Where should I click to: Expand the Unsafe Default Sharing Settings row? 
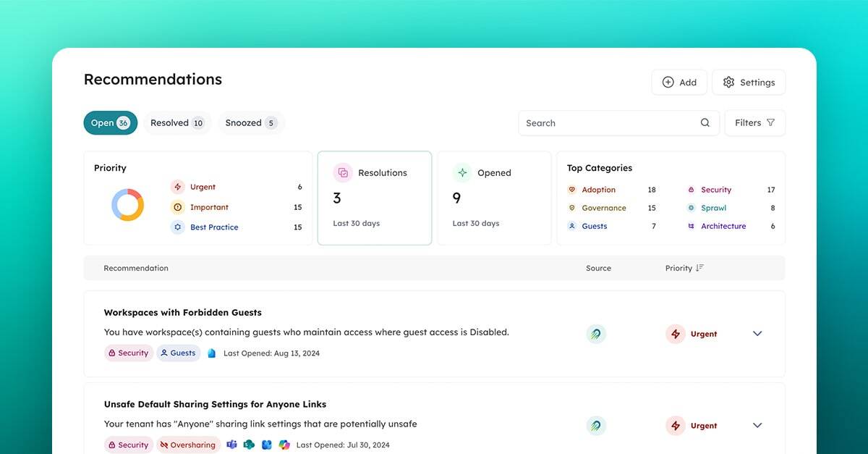tap(757, 426)
